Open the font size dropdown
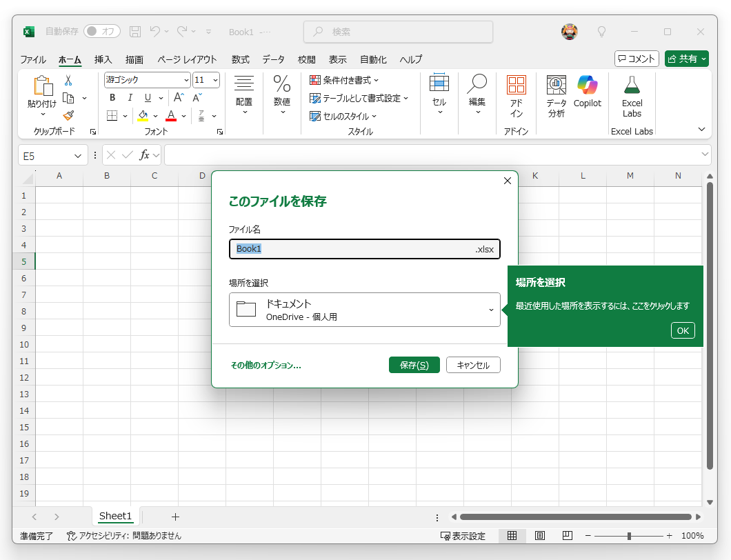The image size is (731, 560). (x=214, y=80)
